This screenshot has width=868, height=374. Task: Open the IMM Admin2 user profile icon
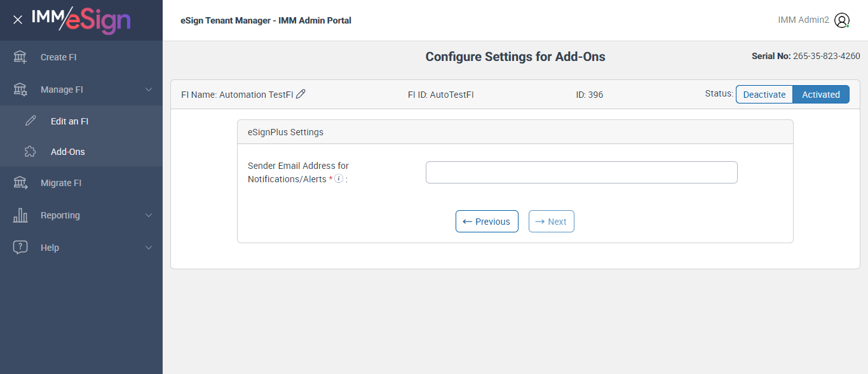click(x=842, y=20)
